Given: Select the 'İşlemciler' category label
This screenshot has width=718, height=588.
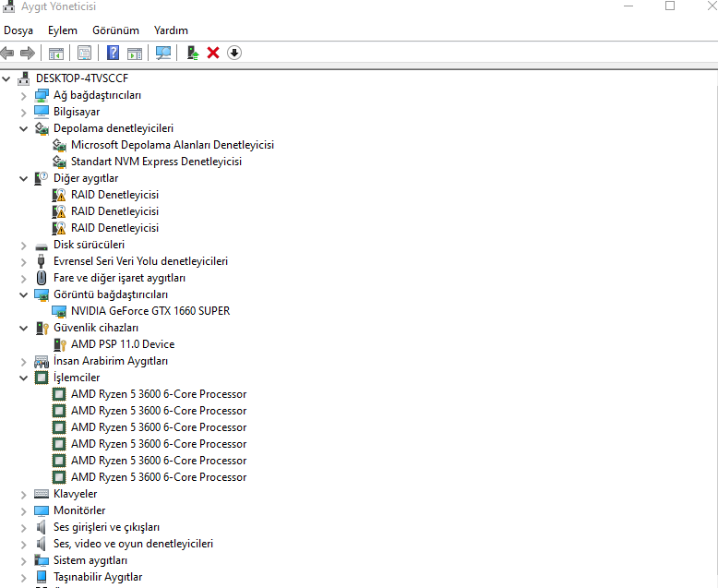Looking at the screenshot, I should [x=77, y=378].
